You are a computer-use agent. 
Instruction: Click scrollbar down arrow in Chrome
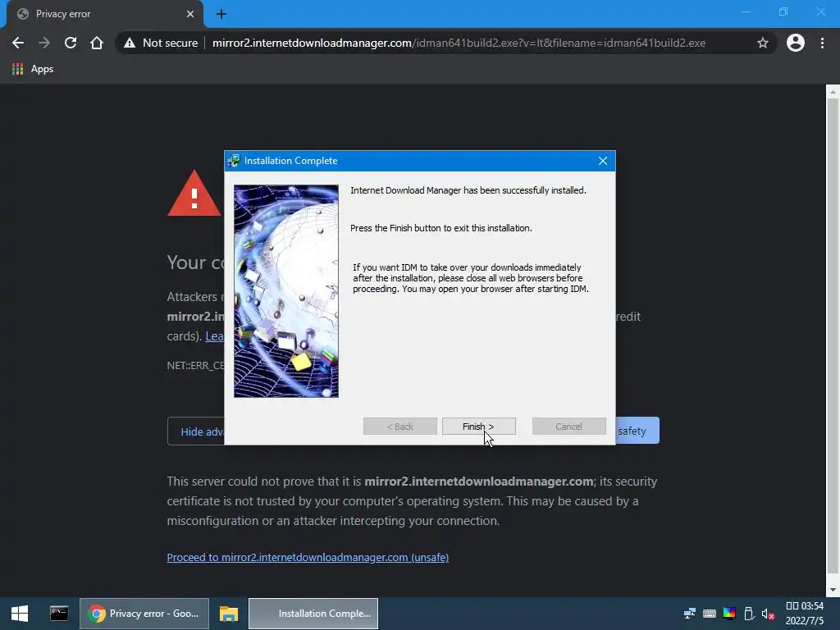pyautogui.click(x=833, y=590)
